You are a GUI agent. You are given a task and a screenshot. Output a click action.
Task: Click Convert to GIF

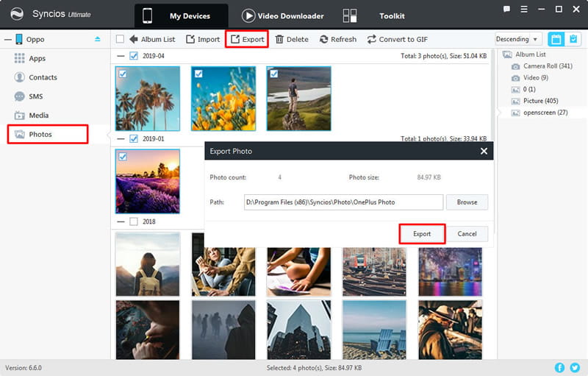(x=398, y=39)
